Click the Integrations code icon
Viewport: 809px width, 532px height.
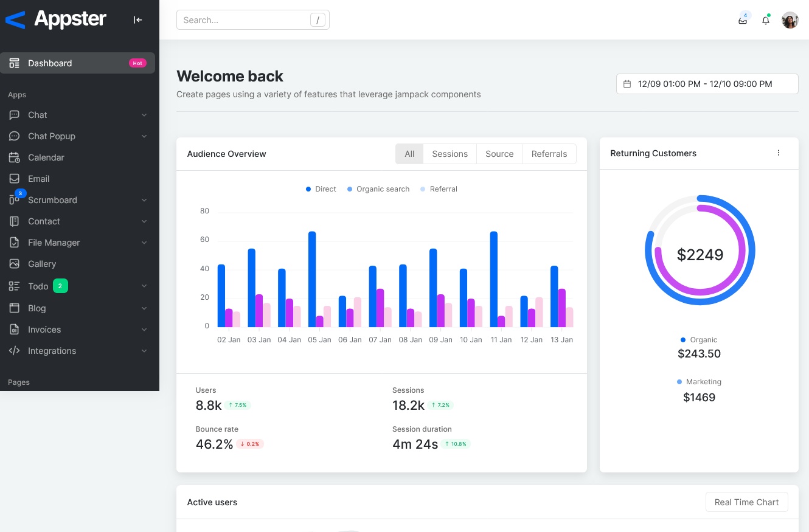coord(15,351)
